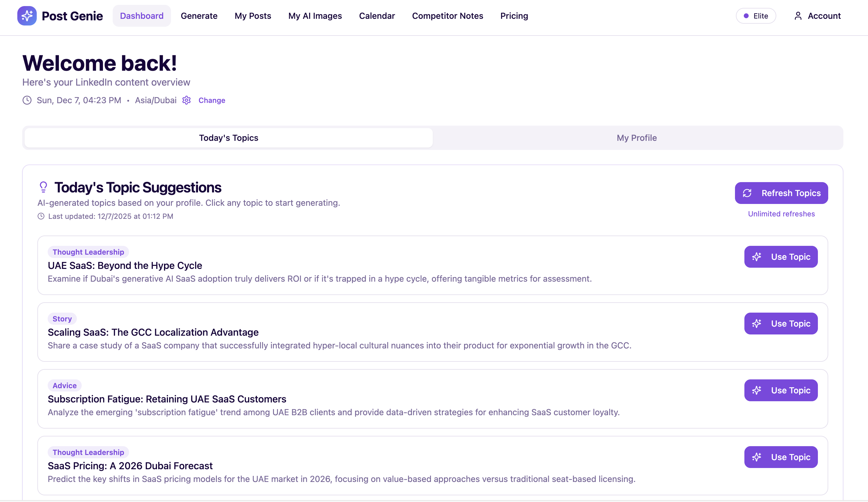Viewport: 868px width, 502px height.
Task: Click the refresh arrows icon inside Refresh Topics
Action: [x=748, y=193]
